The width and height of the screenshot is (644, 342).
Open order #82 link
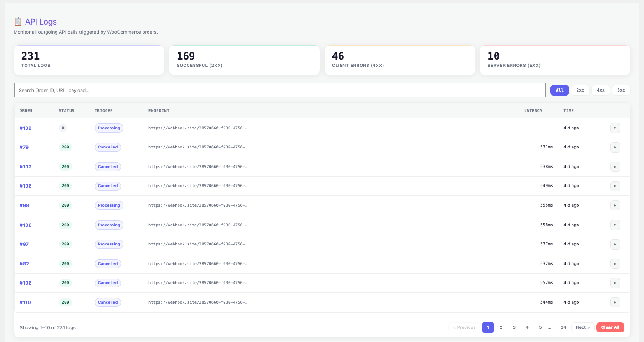pyautogui.click(x=24, y=264)
